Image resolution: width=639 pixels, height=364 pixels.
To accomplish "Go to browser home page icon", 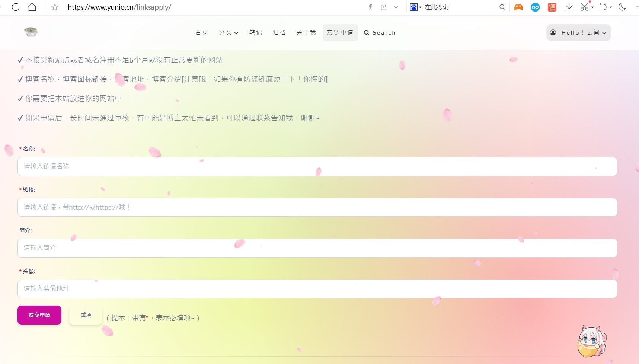I will coord(32,7).
